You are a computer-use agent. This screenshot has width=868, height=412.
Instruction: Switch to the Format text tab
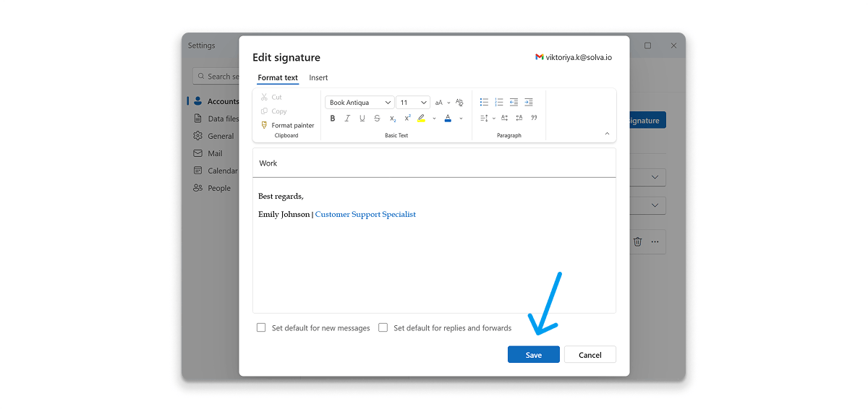(278, 77)
